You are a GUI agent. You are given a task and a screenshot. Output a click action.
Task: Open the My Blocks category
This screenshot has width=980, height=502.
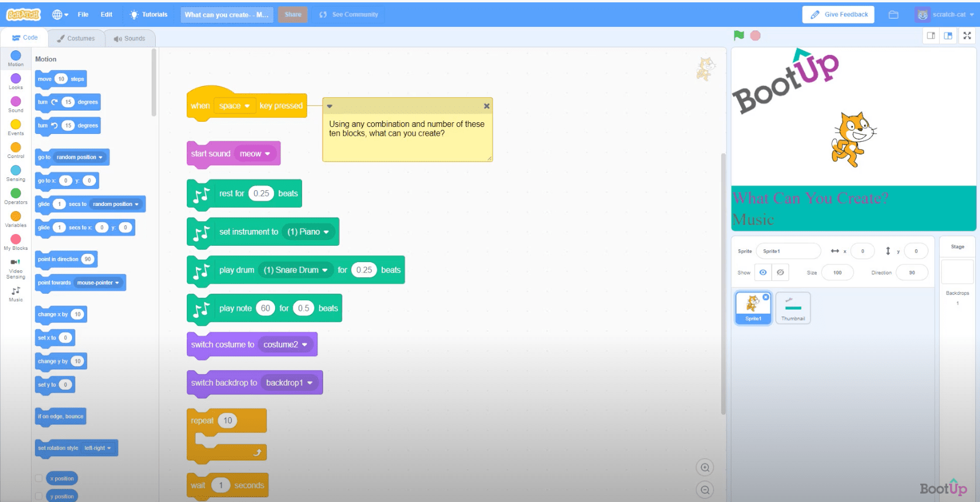pos(16,242)
